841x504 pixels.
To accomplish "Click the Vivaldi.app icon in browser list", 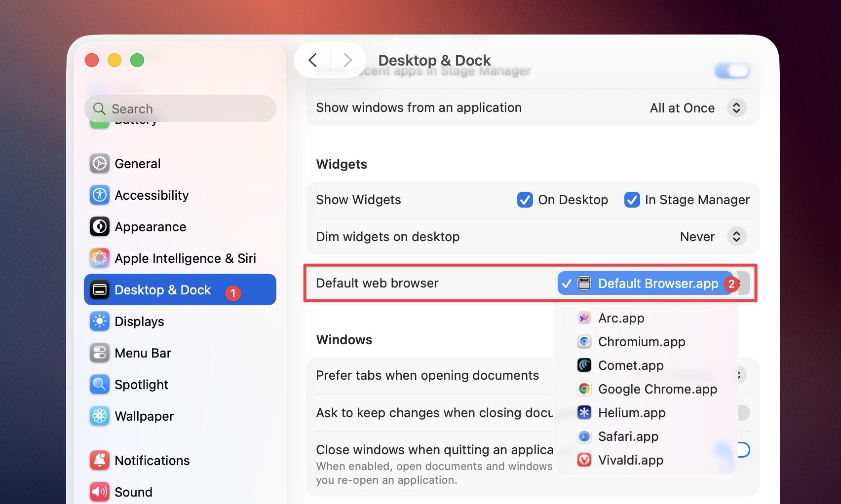I will (x=584, y=460).
